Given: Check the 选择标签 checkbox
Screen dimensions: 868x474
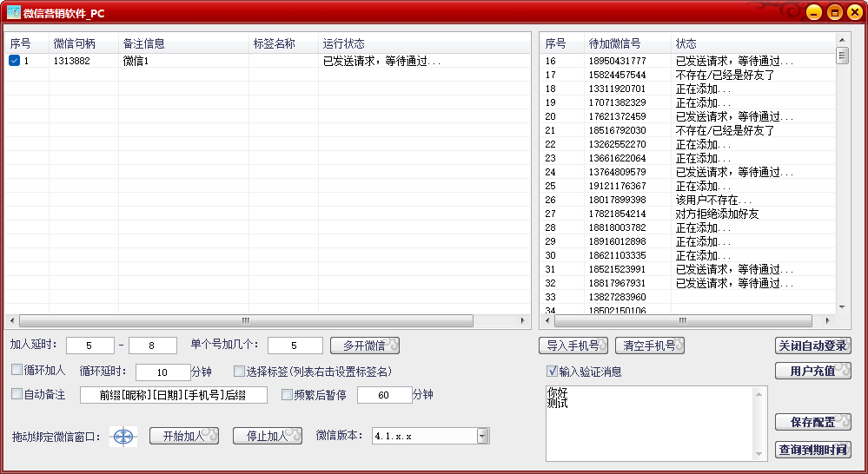Looking at the screenshot, I should tap(239, 371).
